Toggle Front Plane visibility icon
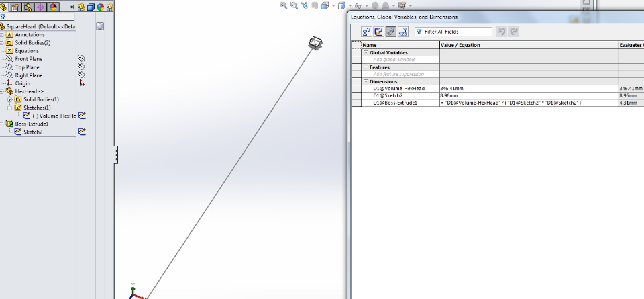The height and width of the screenshot is (299, 644). coord(82,59)
